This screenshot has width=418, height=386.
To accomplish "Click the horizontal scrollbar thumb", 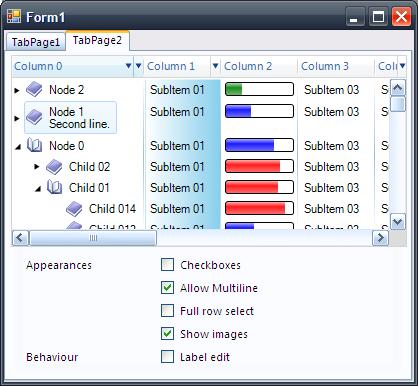I will point(93,238).
